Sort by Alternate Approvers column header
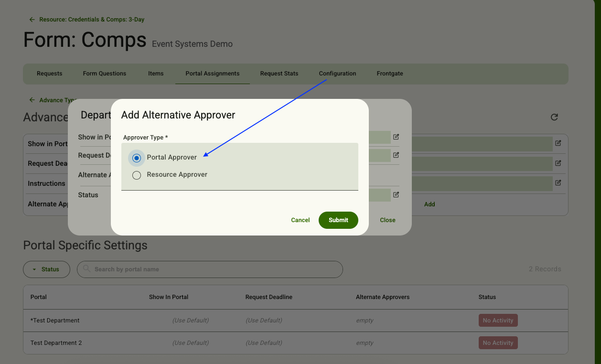The height and width of the screenshot is (364, 601). click(x=383, y=297)
